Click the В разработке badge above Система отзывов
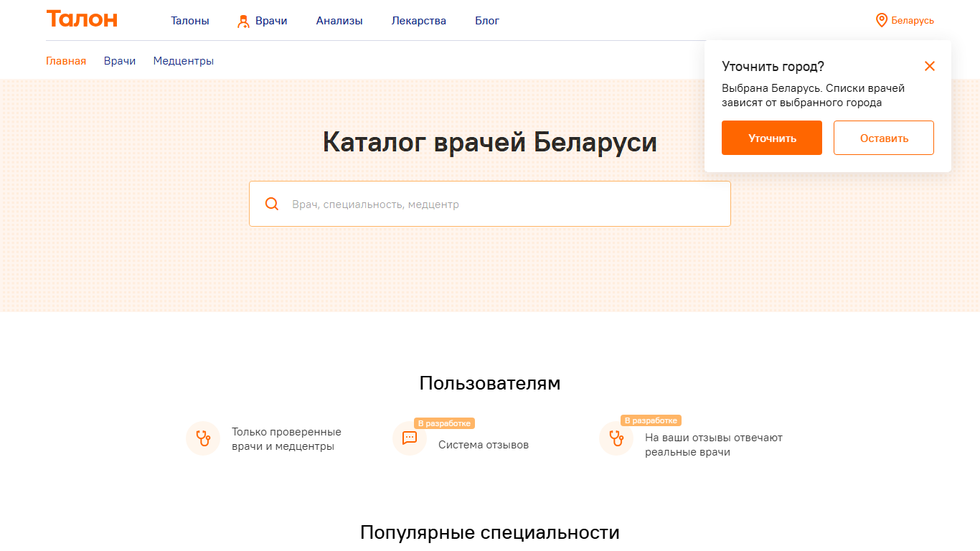 [444, 423]
